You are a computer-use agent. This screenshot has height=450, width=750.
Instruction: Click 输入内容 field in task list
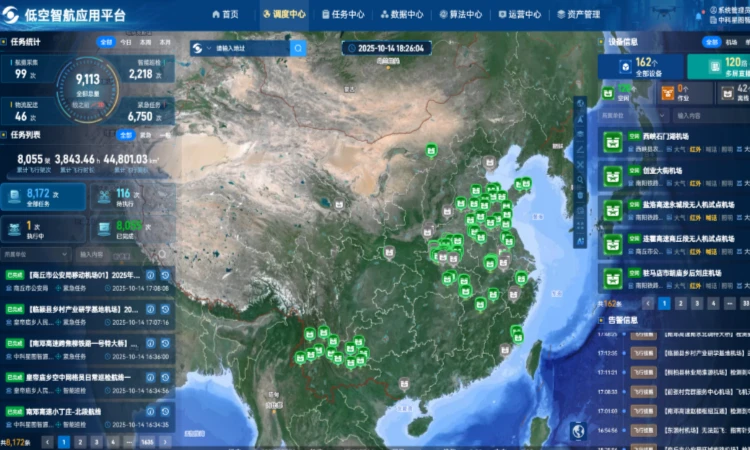coord(116,254)
